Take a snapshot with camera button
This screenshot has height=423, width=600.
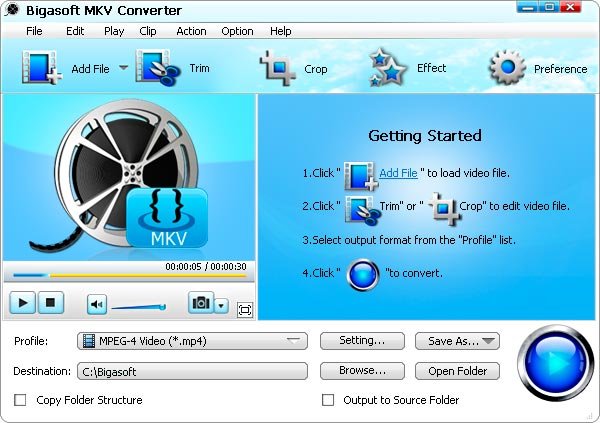coord(201,303)
